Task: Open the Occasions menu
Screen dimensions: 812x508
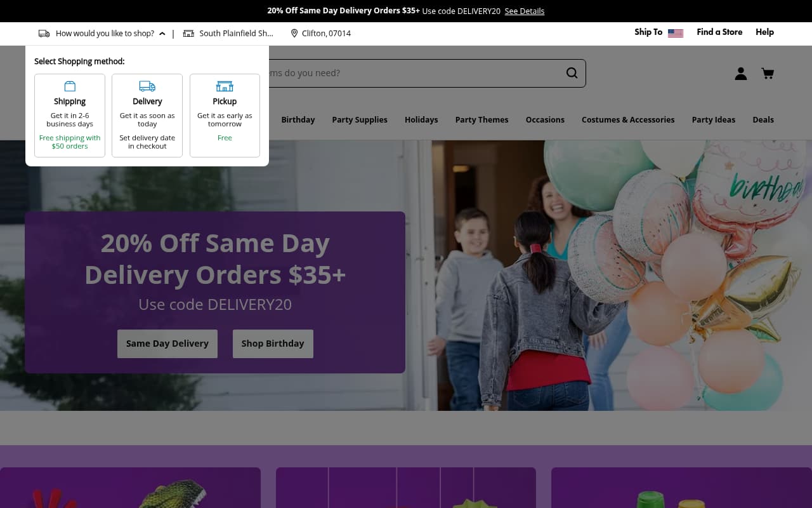Action: (x=545, y=119)
